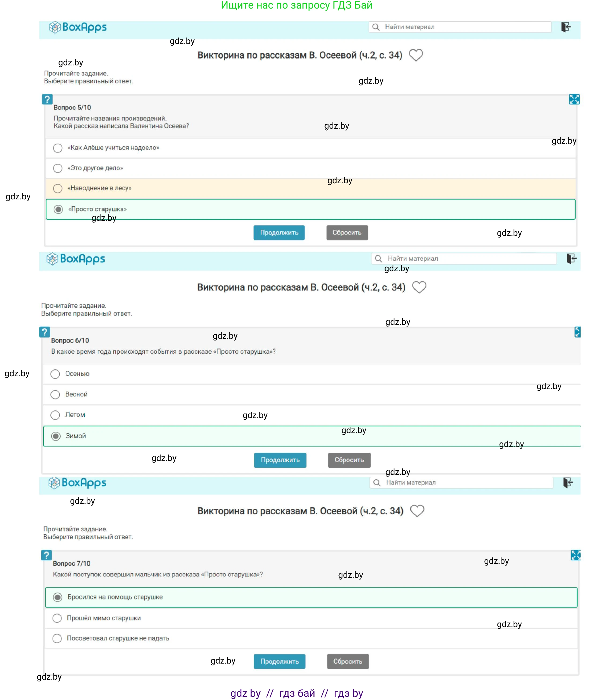The image size is (594, 700).
Task: Click Продолжить under question 7/10
Action: coord(279,661)
